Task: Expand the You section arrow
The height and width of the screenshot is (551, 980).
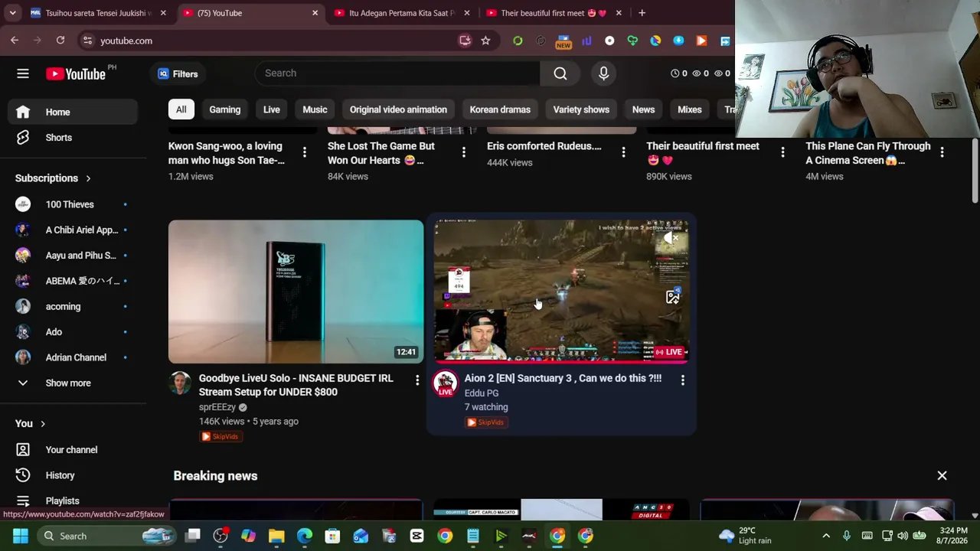Action: [43, 424]
